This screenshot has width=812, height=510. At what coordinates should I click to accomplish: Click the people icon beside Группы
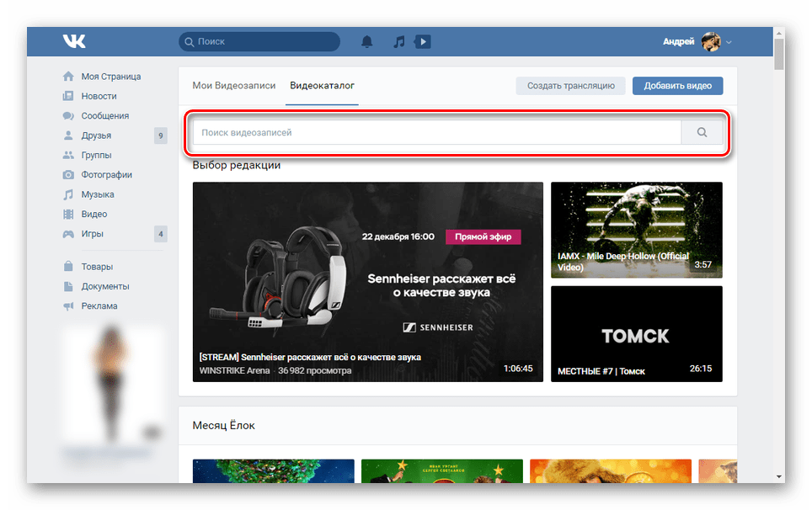point(68,155)
